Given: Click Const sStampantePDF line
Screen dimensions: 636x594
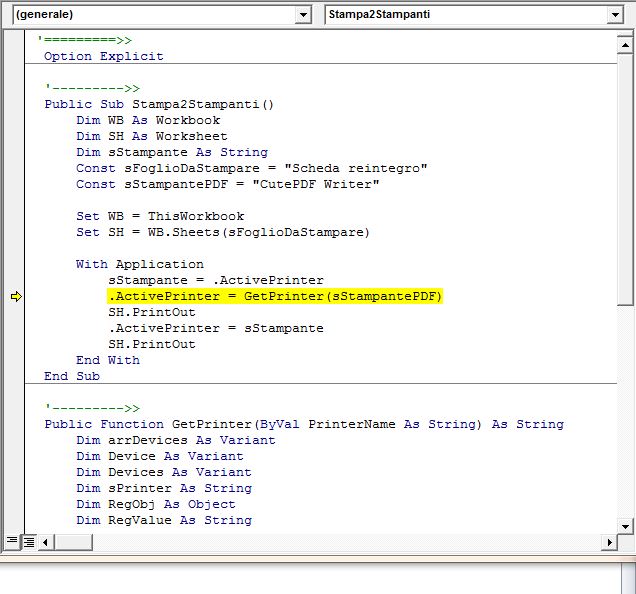Looking at the screenshot, I should pos(228,184).
